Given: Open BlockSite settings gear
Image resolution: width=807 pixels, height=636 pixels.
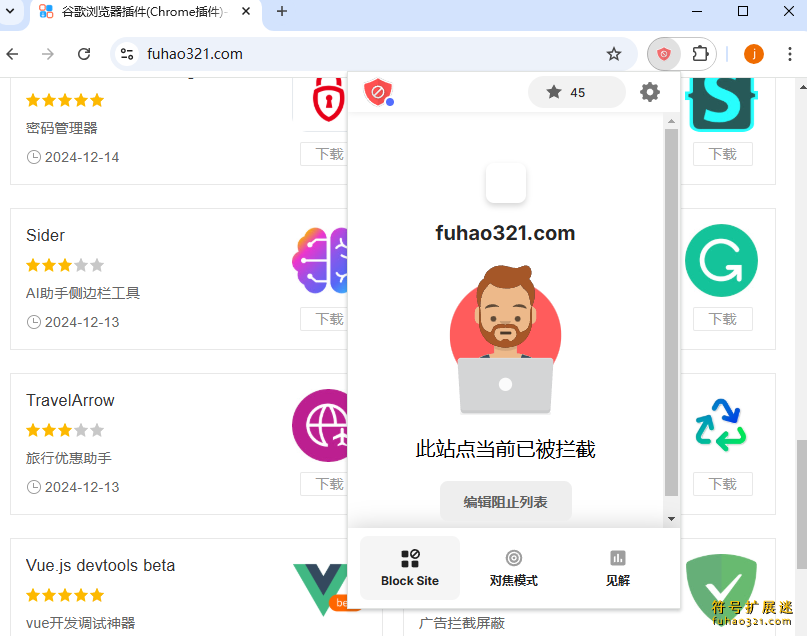Looking at the screenshot, I should tap(650, 92).
